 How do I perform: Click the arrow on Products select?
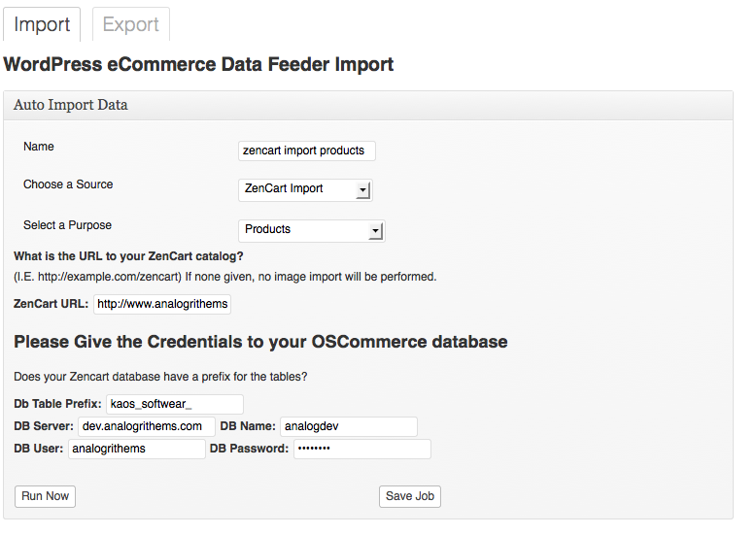375,231
